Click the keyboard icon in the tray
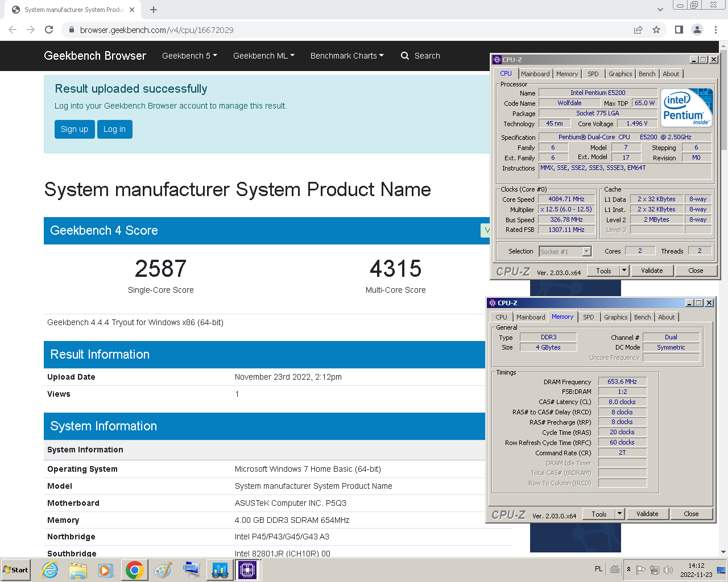This screenshot has width=728, height=582. point(615,569)
